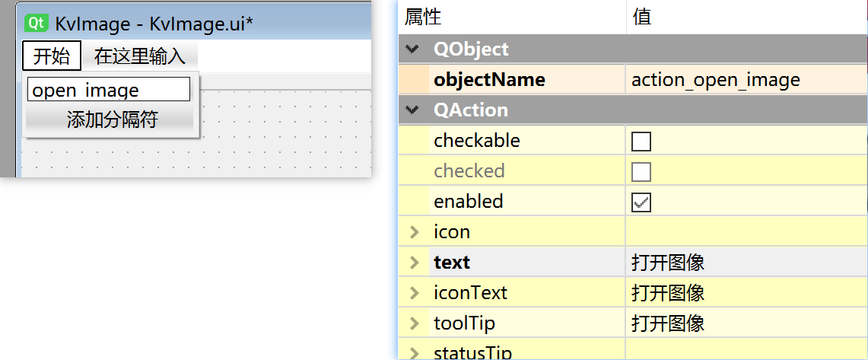Viewport: 868px width, 360px height.
Task: Select the text property value 打开图像
Action: pos(668,263)
